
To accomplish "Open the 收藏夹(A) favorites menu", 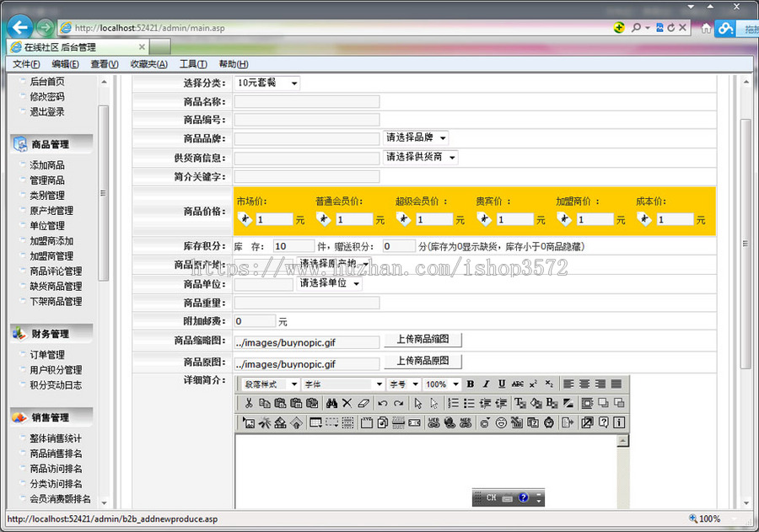I will [x=148, y=64].
